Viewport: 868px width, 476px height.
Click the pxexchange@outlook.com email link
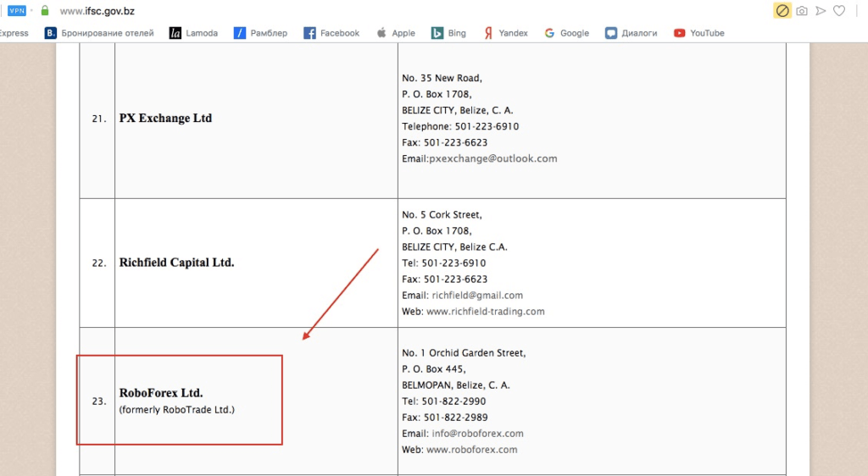click(493, 158)
